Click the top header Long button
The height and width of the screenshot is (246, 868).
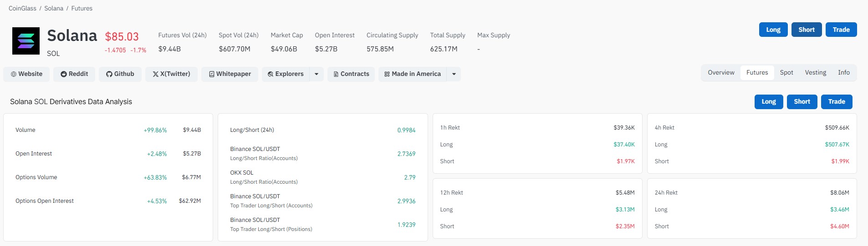pyautogui.click(x=773, y=30)
